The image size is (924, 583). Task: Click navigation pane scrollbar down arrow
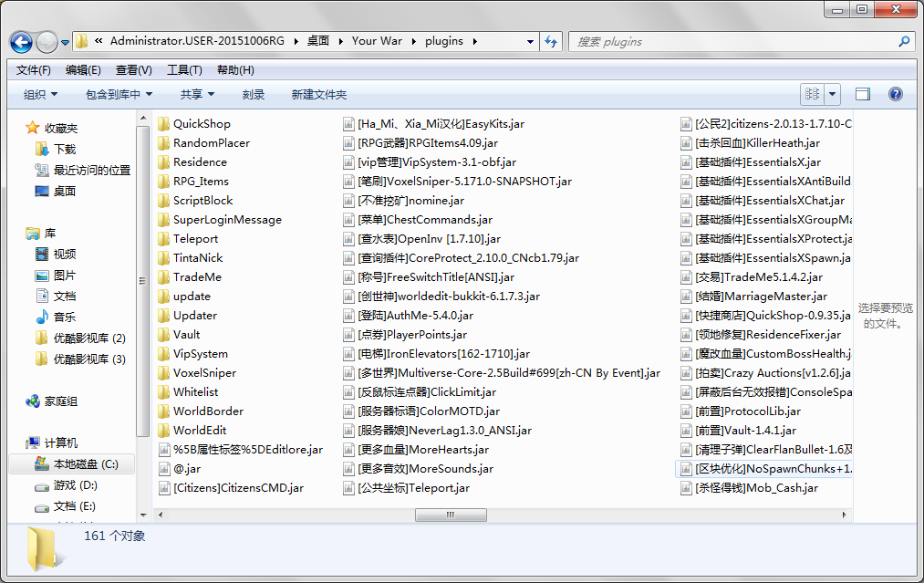143,515
